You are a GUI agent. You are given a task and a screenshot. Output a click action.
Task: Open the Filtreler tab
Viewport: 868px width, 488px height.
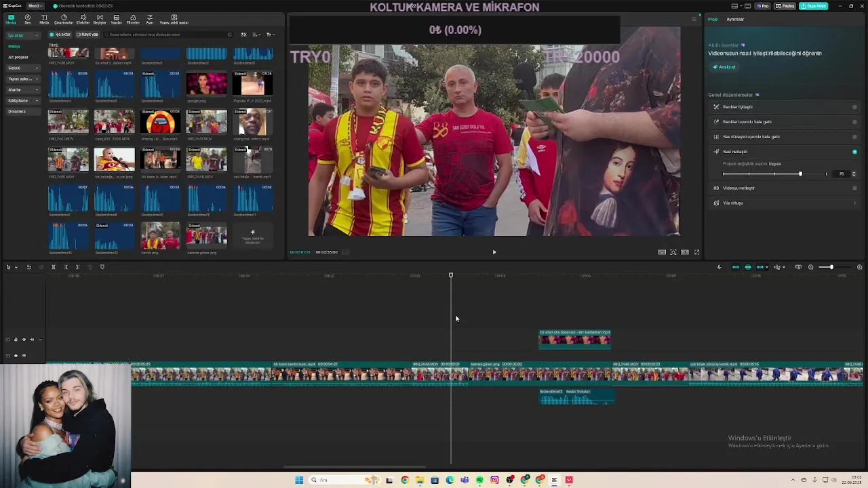(133, 19)
